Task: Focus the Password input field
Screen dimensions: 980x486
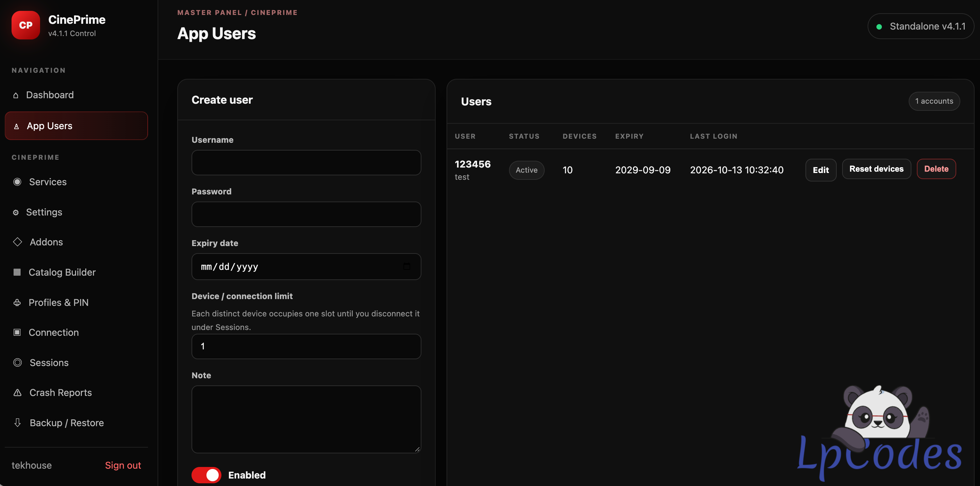Action: coord(306,214)
